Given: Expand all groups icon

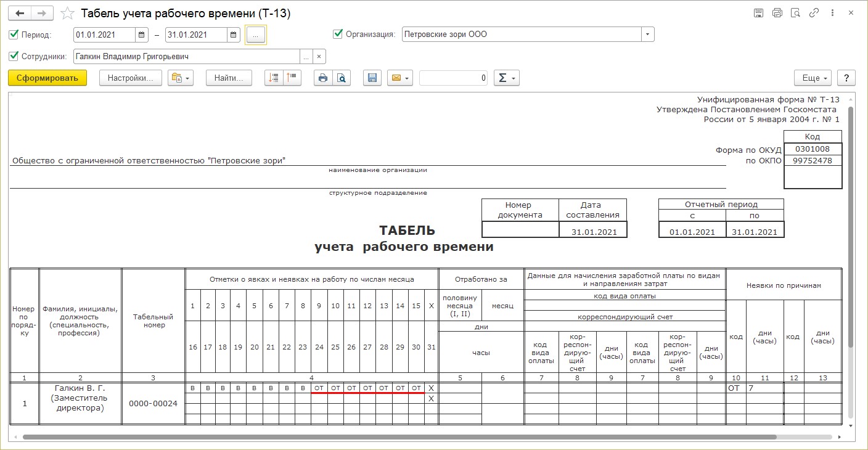Looking at the screenshot, I should [x=274, y=78].
